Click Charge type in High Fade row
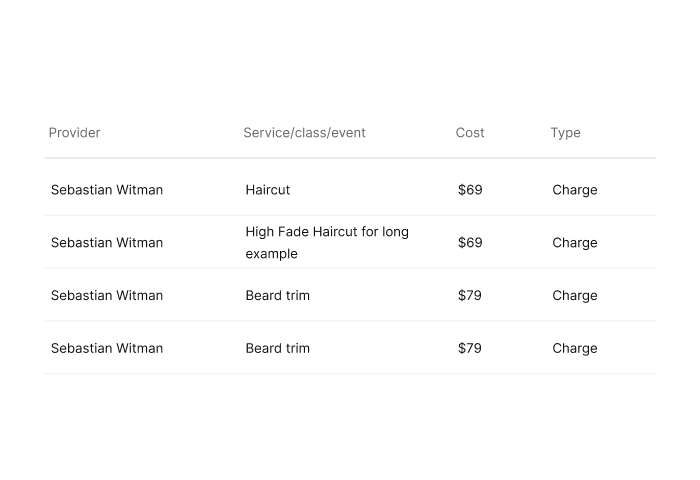The width and height of the screenshot is (700, 480). 575,243
